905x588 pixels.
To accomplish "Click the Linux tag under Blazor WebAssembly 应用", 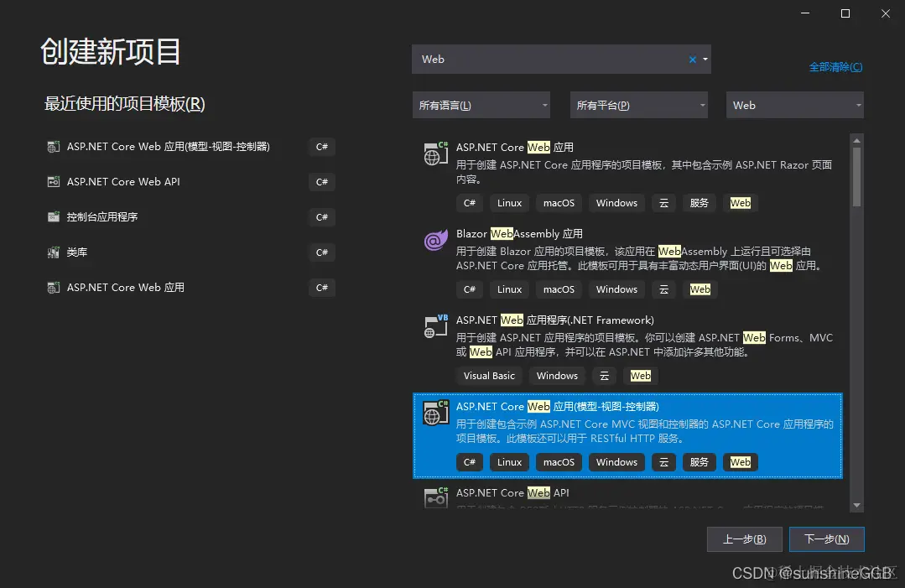I will 509,289.
